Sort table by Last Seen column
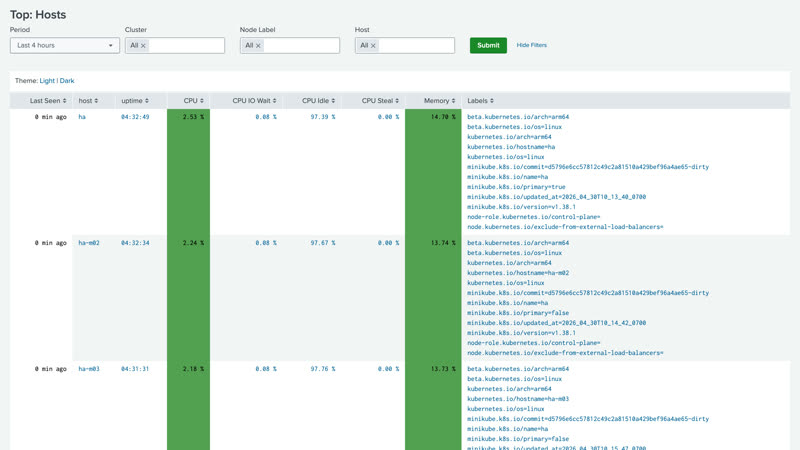Image resolution: width=800 pixels, height=450 pixels. [x=48, y=101]
